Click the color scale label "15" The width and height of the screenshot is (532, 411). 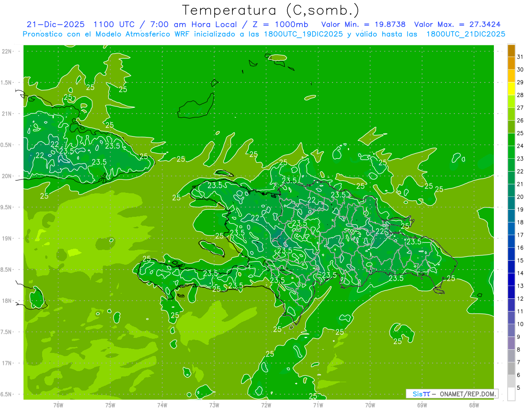pyautogui.click(x=520, y=261)
